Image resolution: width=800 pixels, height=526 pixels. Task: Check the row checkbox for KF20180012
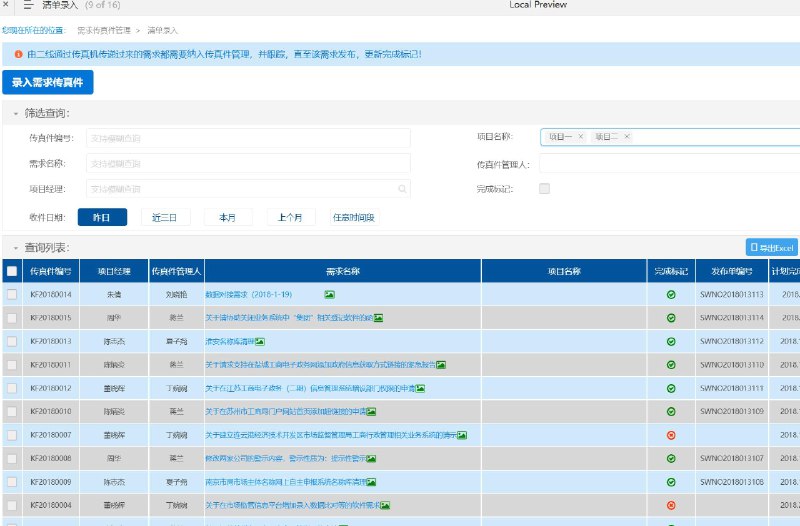(12, 388)
